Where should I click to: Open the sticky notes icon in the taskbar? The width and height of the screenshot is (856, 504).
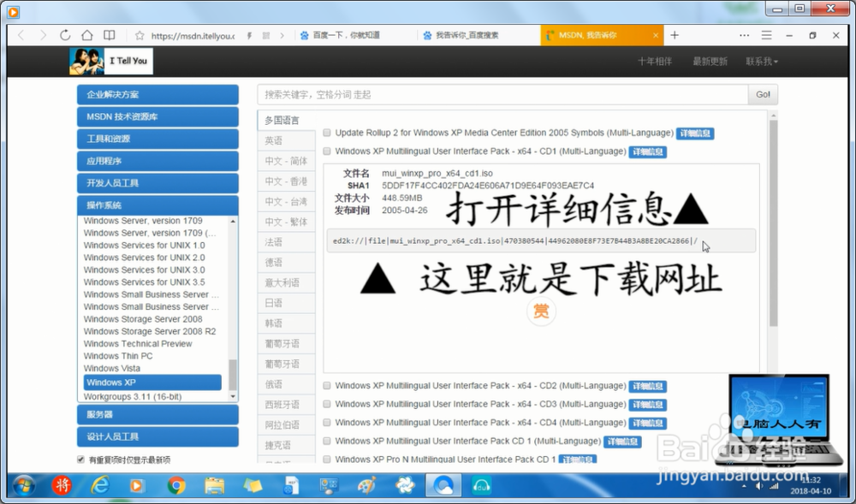coord(253,485)
